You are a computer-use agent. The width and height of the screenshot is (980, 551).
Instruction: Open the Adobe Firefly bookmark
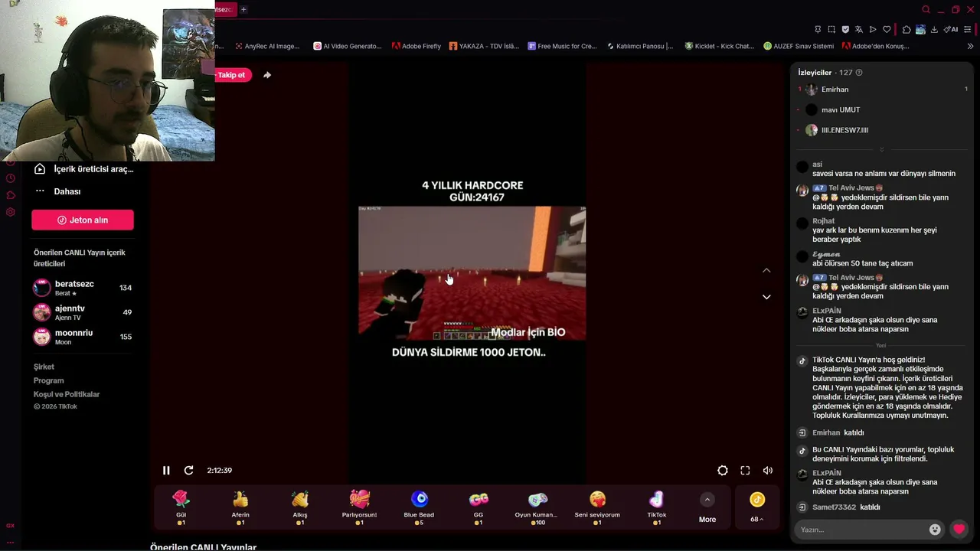(x=416, y=46)
